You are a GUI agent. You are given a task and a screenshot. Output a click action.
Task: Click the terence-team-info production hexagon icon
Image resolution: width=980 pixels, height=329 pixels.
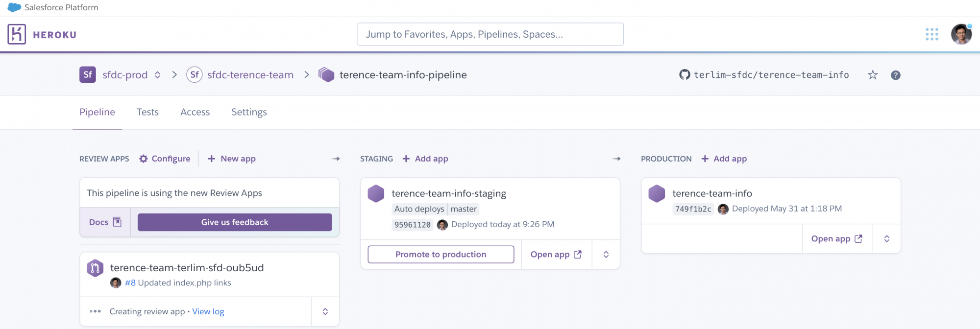click(657, 193)
